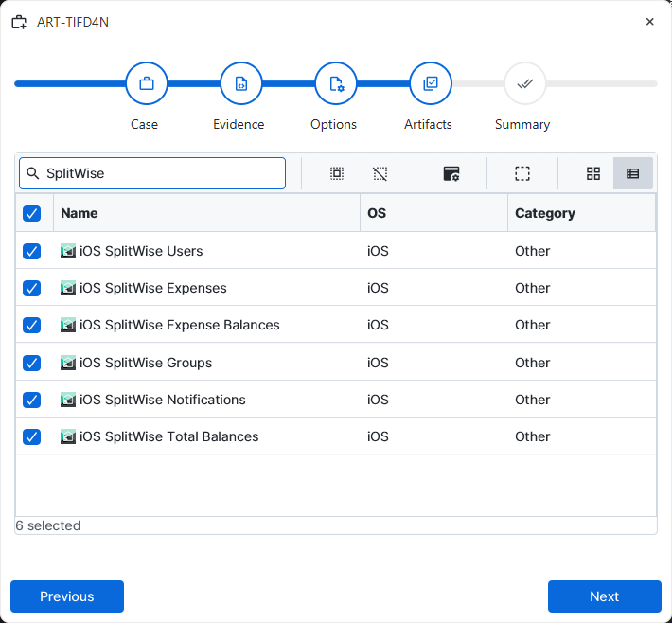672x623 pixels.
Task: Uncheck iOS SplitWise Users
Action: pos(32,251)
